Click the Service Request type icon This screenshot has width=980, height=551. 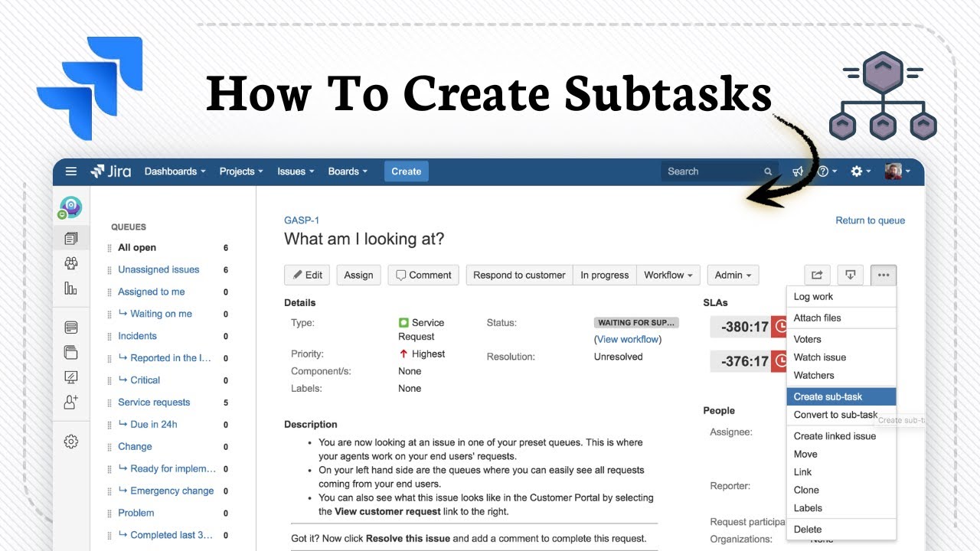point(403,323)
